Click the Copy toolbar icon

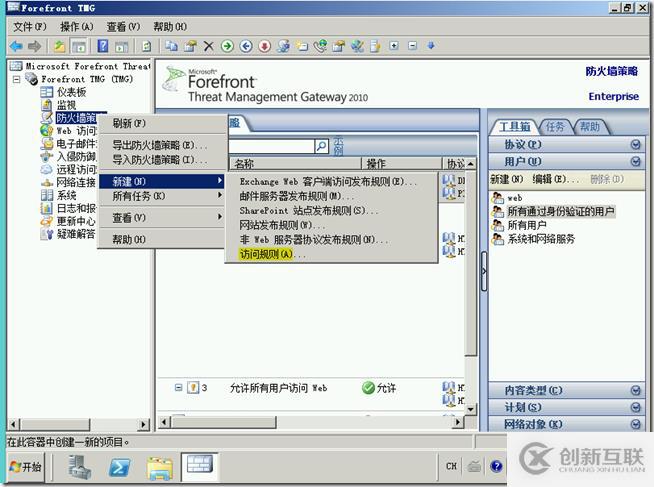tap(171, 46)
